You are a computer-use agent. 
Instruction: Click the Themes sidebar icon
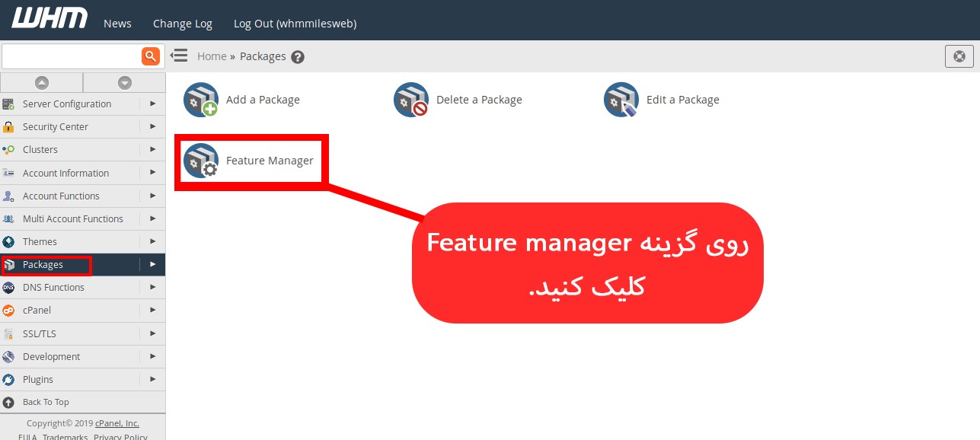point(8,242)
